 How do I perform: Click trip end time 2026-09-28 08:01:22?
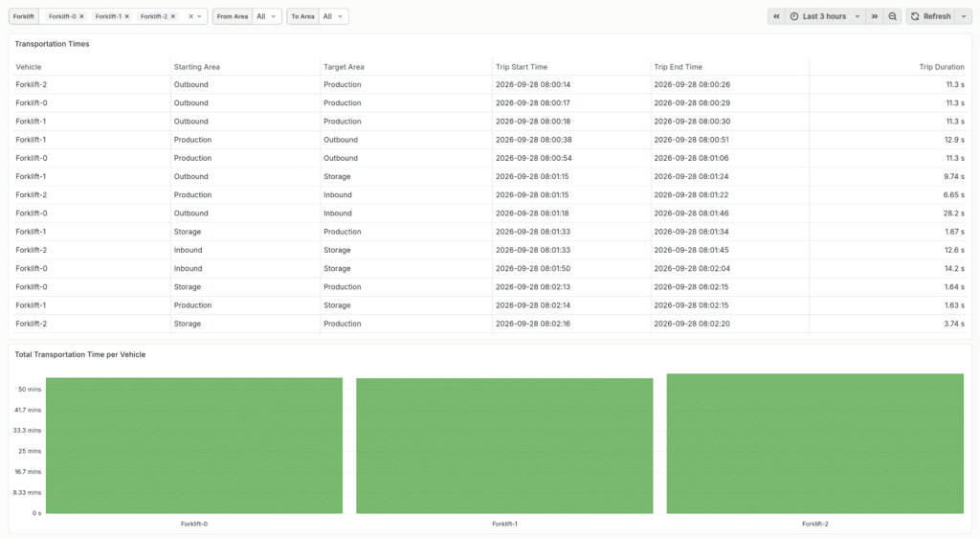click(691, 194)
